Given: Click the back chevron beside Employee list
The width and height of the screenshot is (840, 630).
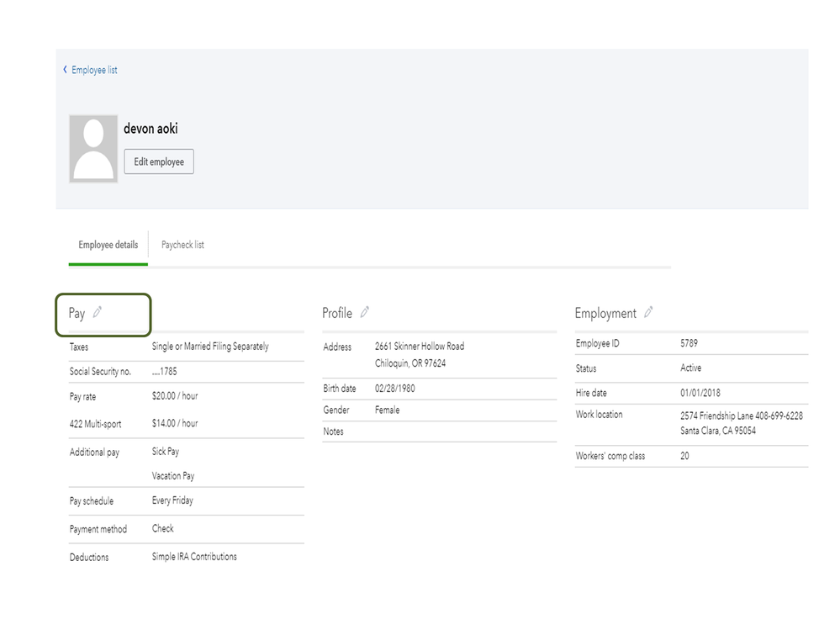Looking at the screenshot, I should pyautogui.click(x=66, y=70).
